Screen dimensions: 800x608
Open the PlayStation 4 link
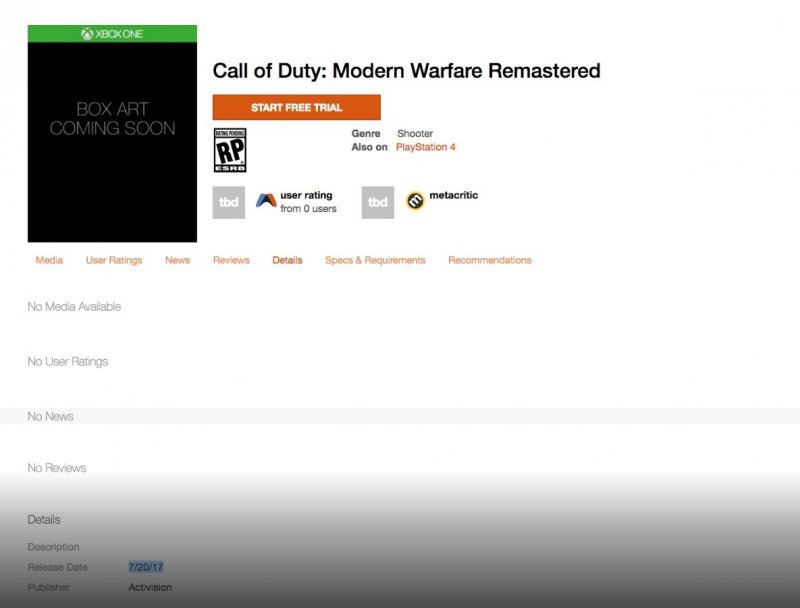pos(427,146)
